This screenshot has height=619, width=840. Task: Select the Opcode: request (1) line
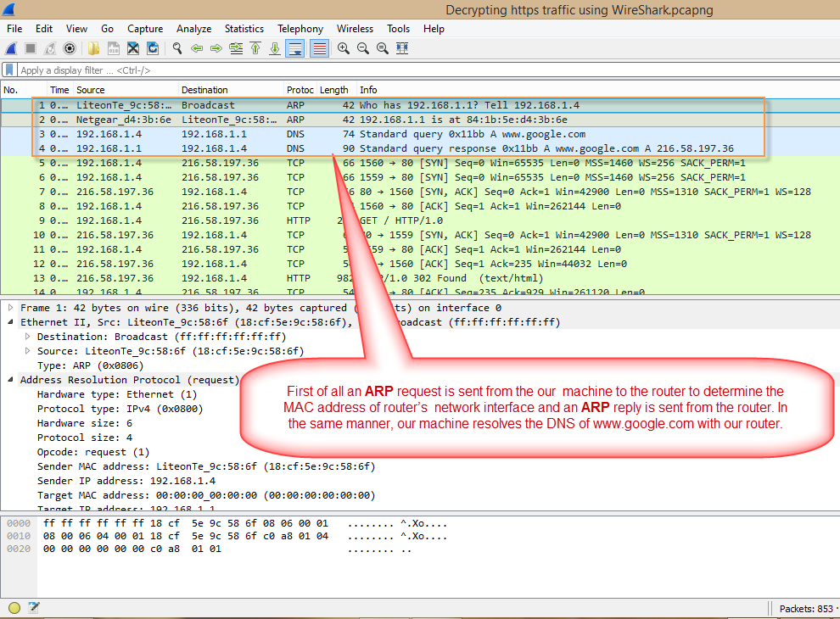(x=93, y=453)
